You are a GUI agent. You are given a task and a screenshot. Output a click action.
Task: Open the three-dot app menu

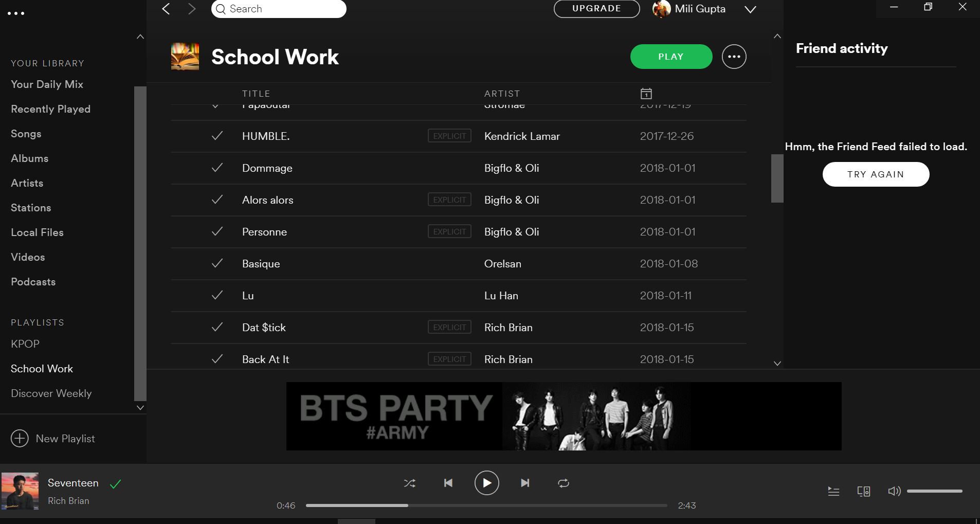click(16, 13)
